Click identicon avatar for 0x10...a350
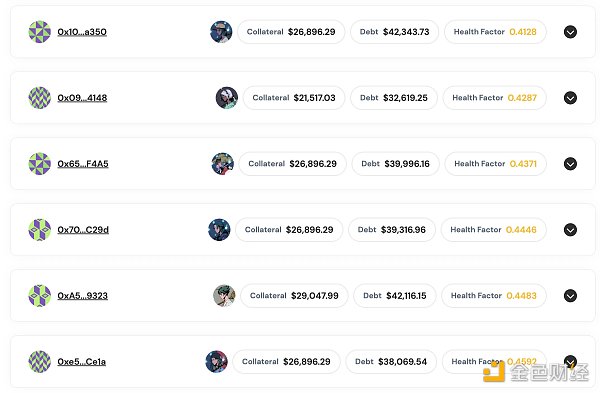 (x=40, y=32)
